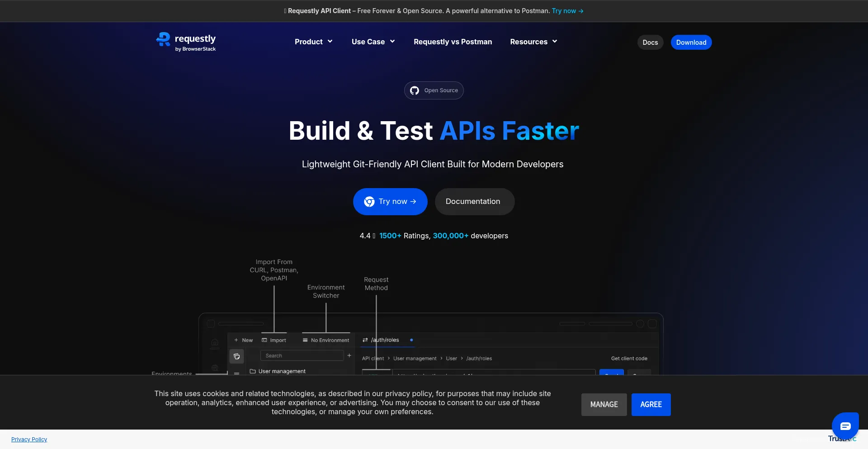This screenshot has height=449, width=868.
Task: Select the Import icon in the API client toolbar
Action: coord(264,340)
